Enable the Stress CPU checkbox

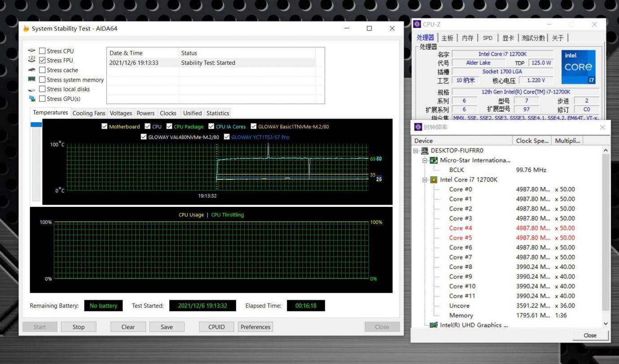(x=42, y=51)
